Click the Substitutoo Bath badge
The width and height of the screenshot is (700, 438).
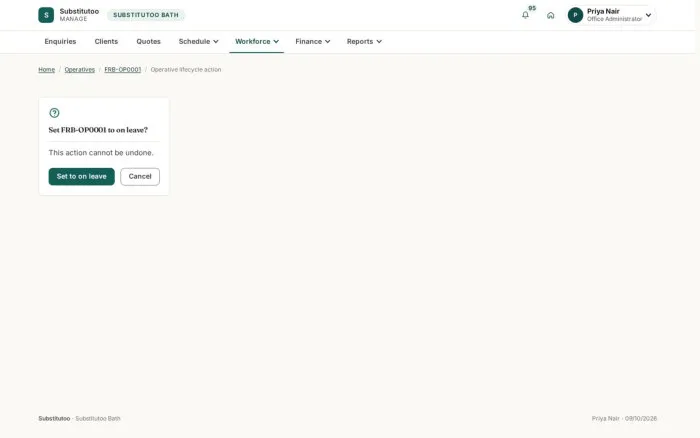click(x=146, y=15)
